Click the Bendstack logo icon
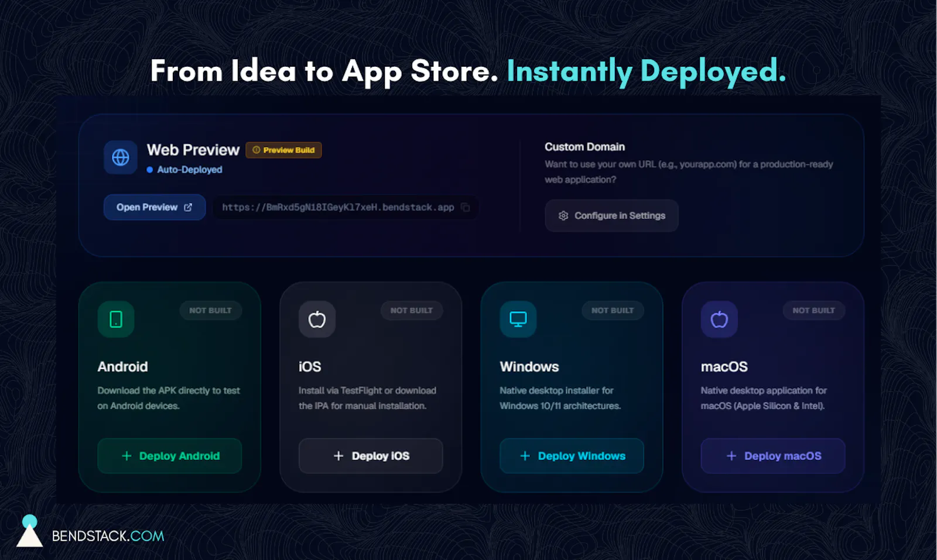The height and width of the screenshot is (560, 937). point(29,531)
